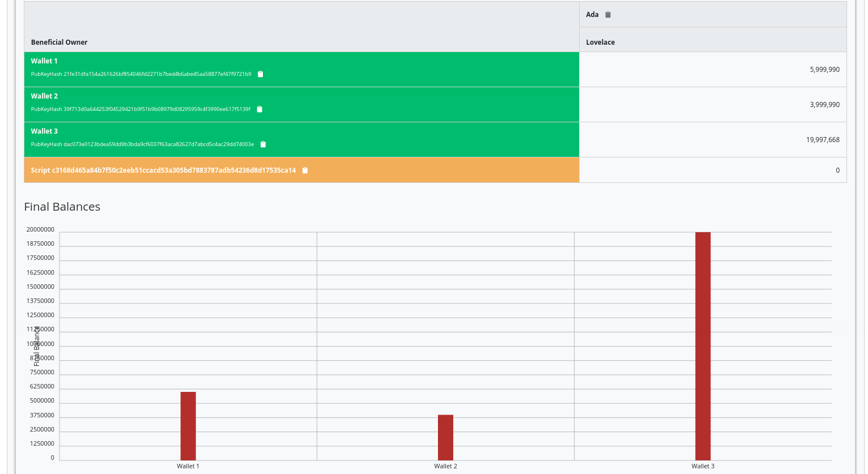Click the Wallet 2 bar in chart
This screenshot has width=868, height=474.
[x=445, y=437]
